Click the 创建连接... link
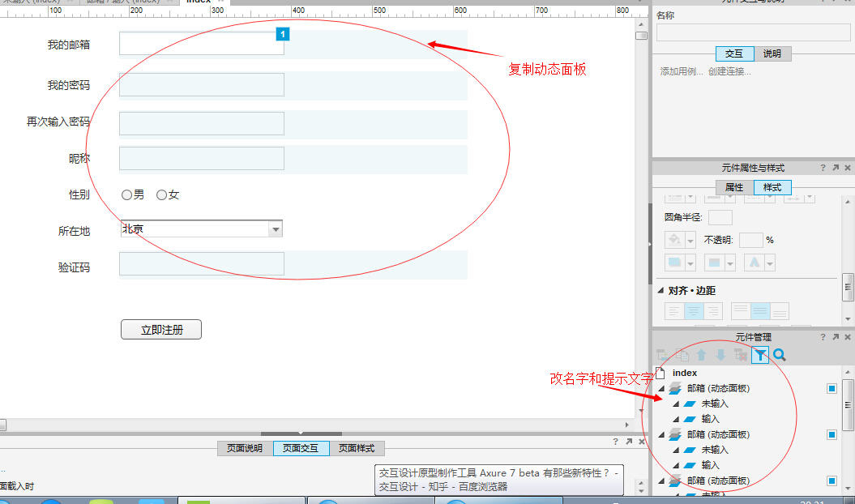The width and height of the screenshot is (855, 504). click(x=729, y=71)
